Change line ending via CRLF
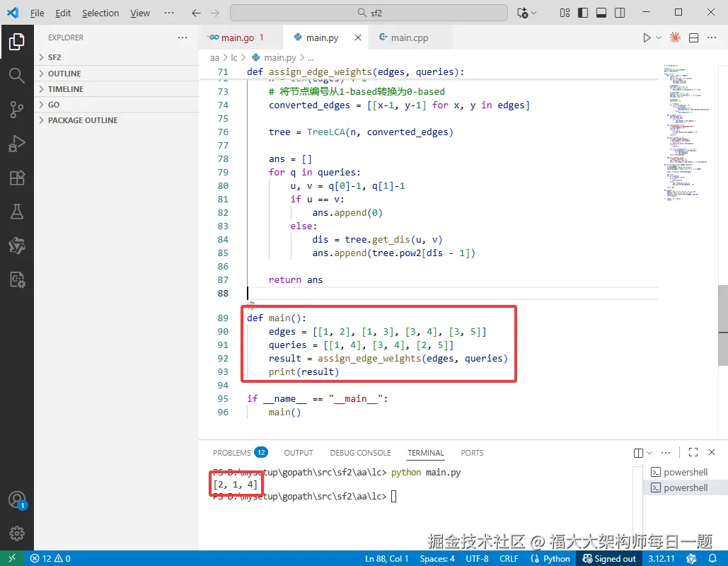The width and height of the screenshot is (728, 566). [x=509, y=558]
